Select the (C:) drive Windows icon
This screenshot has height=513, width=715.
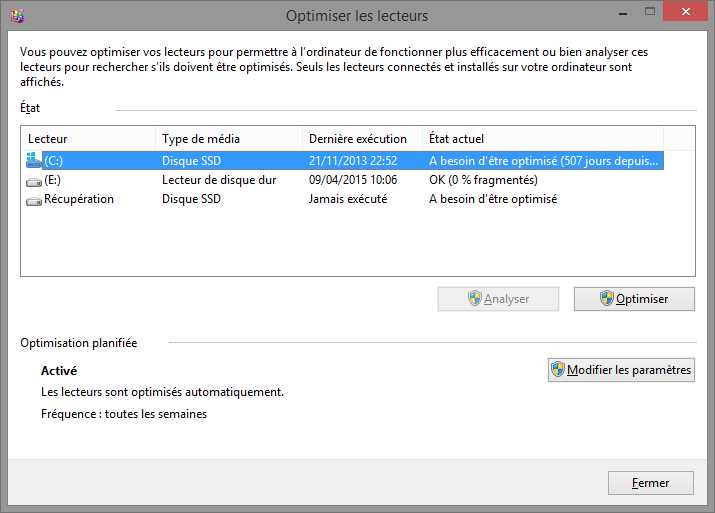click(34, 161)
